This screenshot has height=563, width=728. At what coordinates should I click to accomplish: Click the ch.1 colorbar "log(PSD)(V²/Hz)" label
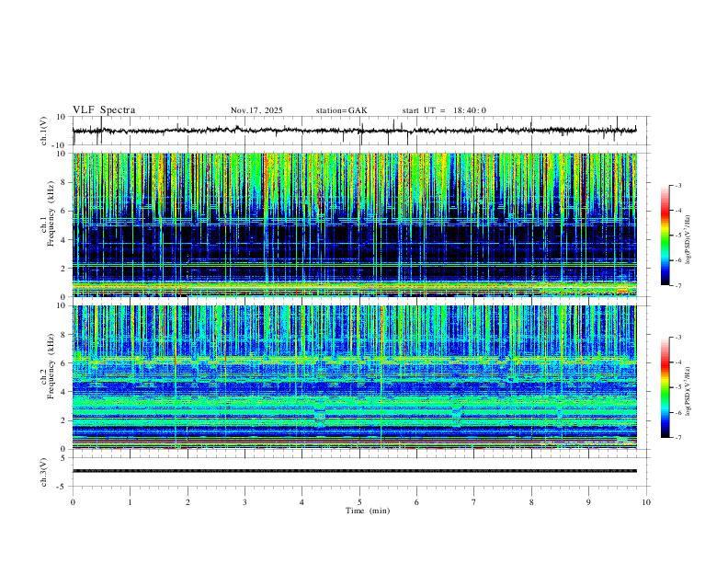pos(688,240)
